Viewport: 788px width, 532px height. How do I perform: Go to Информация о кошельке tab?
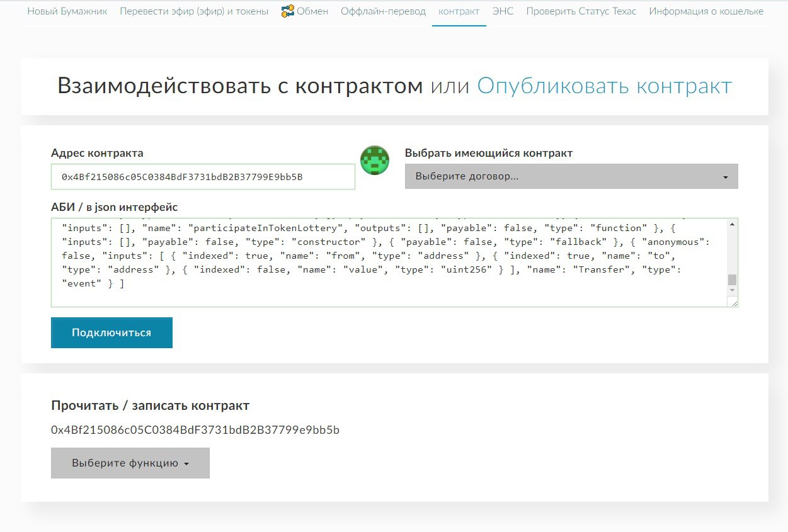[706, 11]
